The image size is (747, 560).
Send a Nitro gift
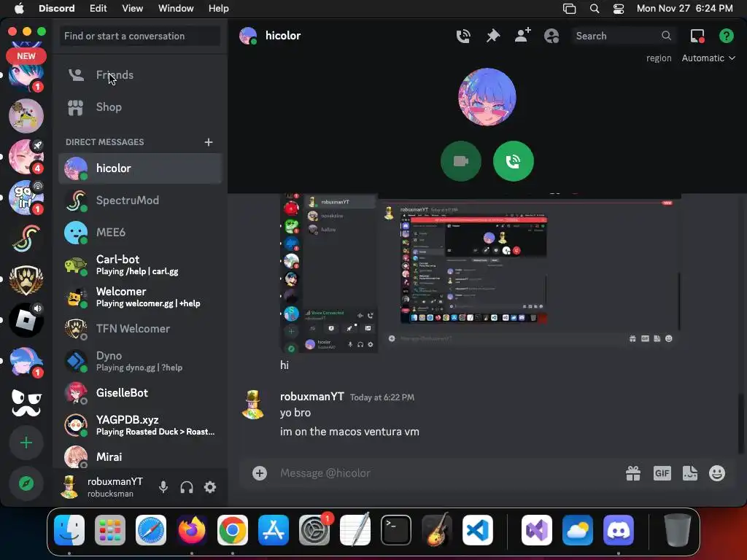(633, 472)
